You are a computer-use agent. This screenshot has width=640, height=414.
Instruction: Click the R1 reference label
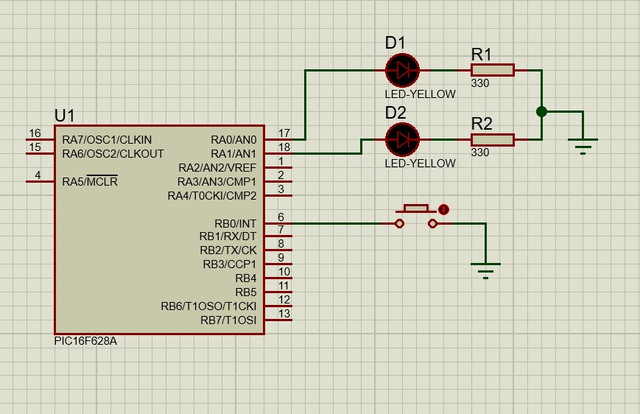click(481, 54)
